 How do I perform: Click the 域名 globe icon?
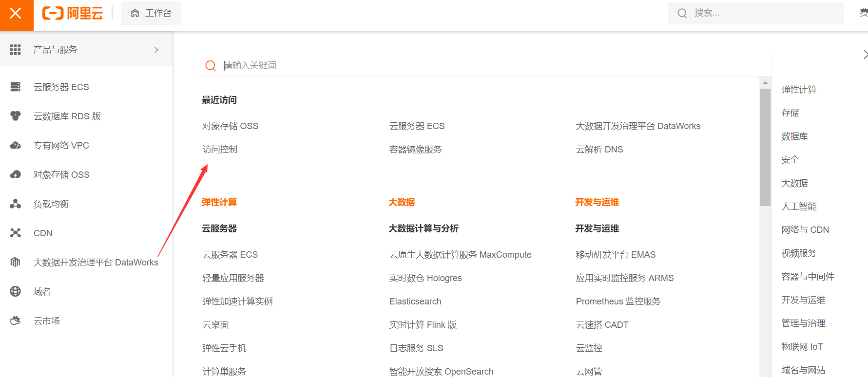(x=16, y=292)
